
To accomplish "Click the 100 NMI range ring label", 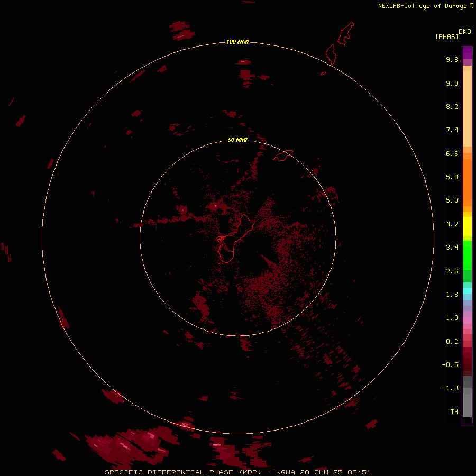I will click(x=237, y=42).
